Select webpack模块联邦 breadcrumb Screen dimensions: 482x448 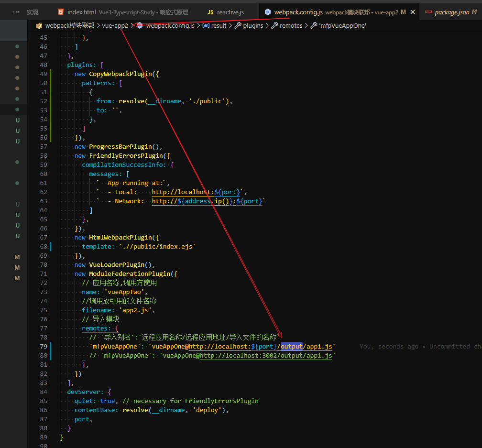(x=70, y=25)
